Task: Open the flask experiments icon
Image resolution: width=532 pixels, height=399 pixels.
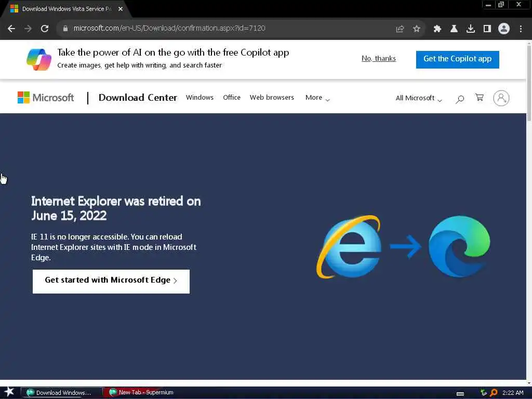Action: click(454, 29)
